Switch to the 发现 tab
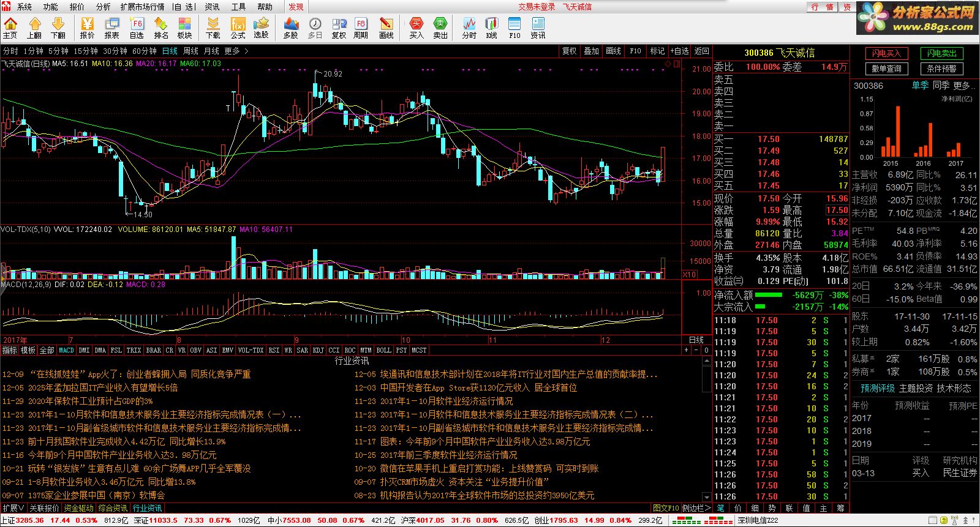 point(296,7)
